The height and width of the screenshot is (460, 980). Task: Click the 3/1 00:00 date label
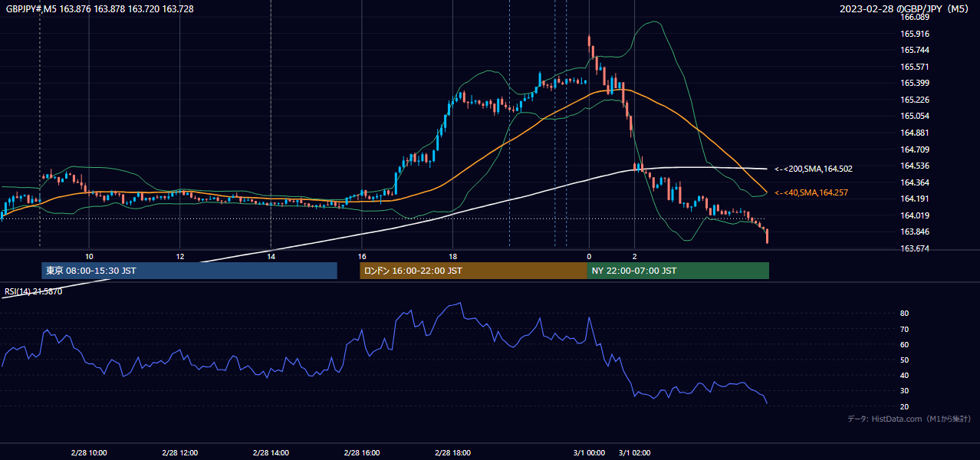click(589, 453)
